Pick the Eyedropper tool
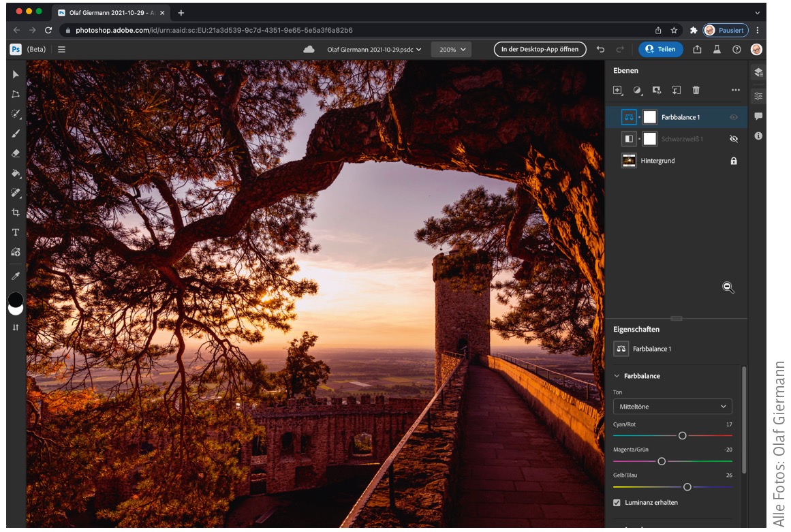 pyautogui.click(x=16, y=276)
